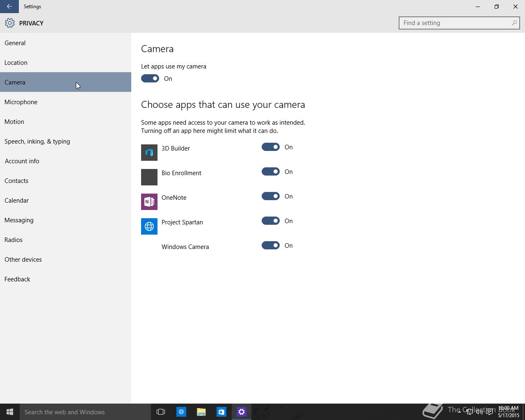Click the Privacy gear icon
This screenshot has width=525, height=420.
click(10, 23)
